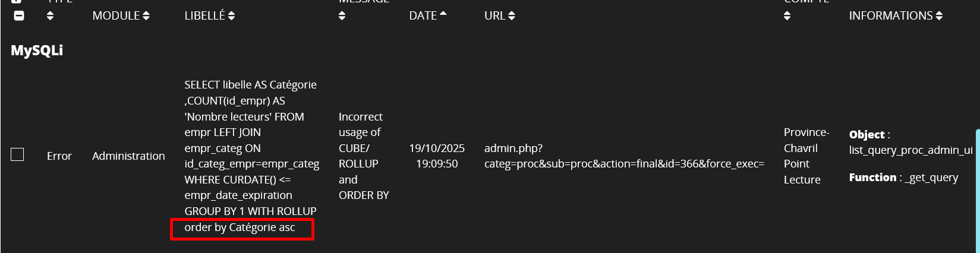Click the URL column header label

coord(494,16)
